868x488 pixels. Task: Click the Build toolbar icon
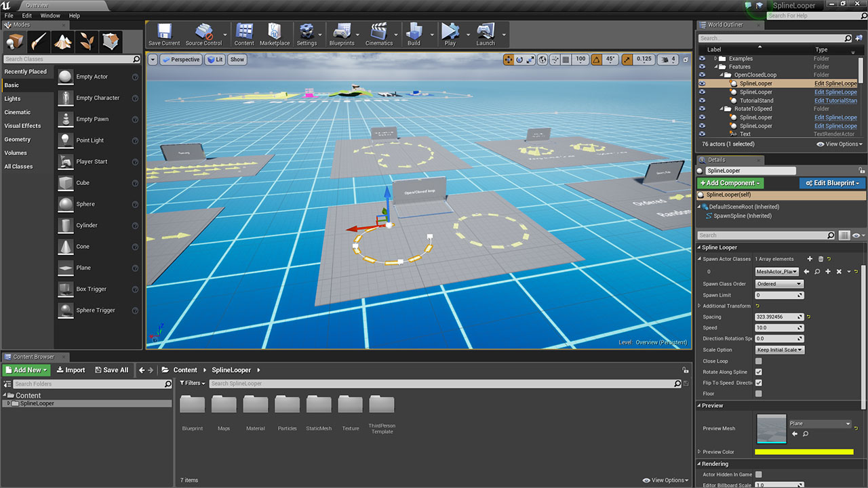[413, 34]
